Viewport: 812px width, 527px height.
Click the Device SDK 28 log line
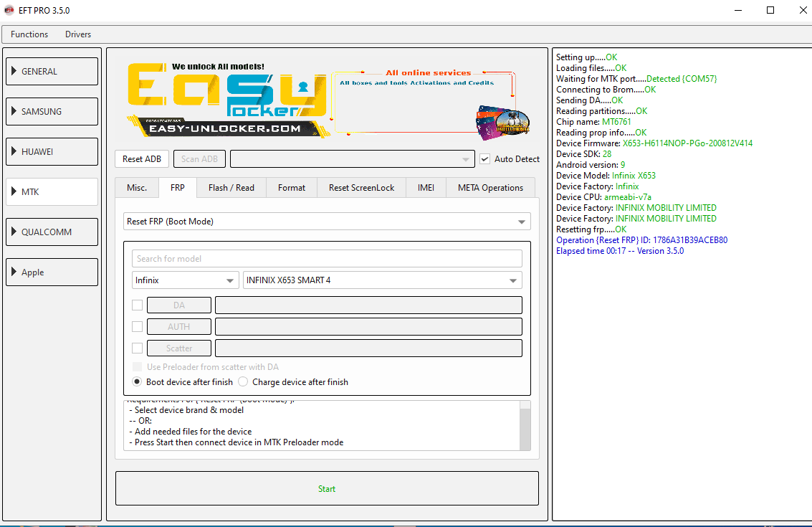point(583,154)
